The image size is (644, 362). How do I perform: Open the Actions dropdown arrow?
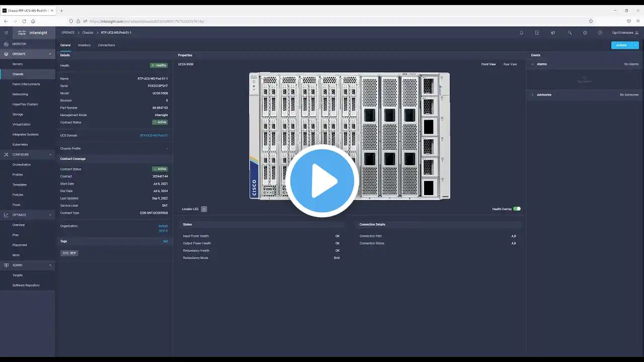point(635,45)
